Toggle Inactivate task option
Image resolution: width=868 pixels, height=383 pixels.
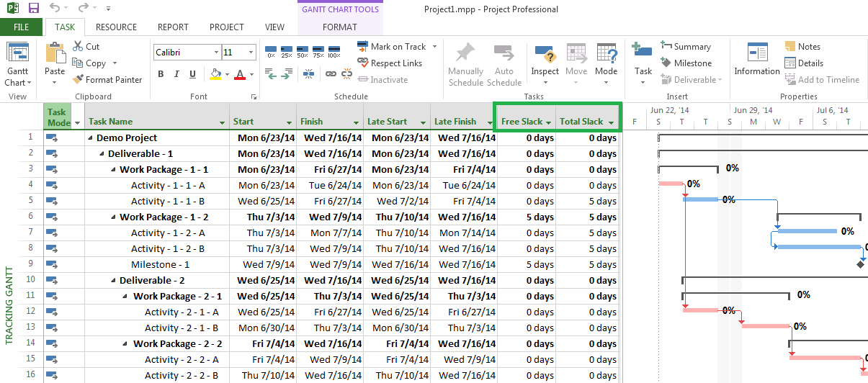[x=382, y=80]
